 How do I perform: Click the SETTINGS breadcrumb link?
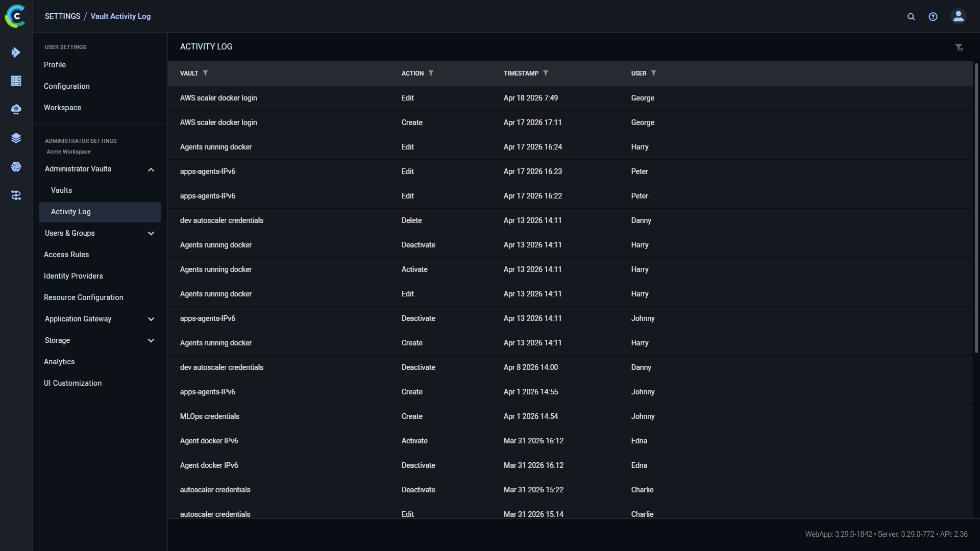[62, 16]
